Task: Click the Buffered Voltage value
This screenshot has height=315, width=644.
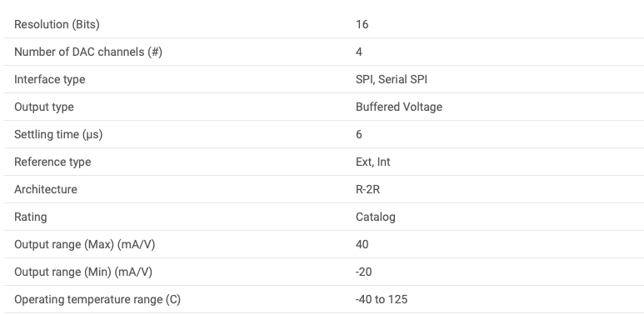Action: coord(399,107)
